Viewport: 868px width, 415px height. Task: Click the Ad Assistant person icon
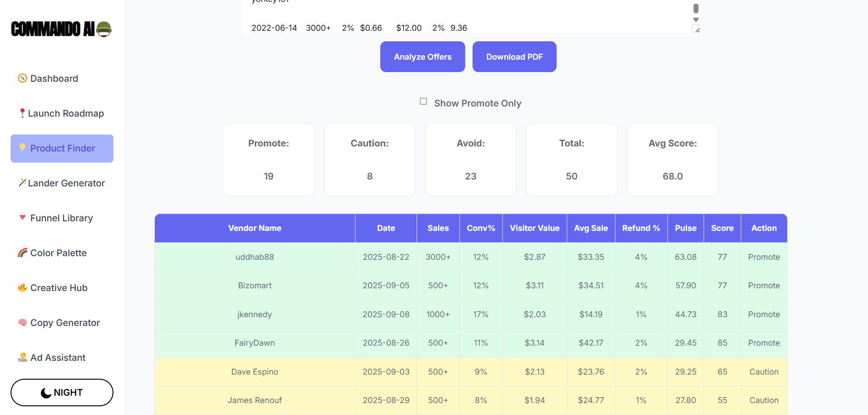pos(22,357)
